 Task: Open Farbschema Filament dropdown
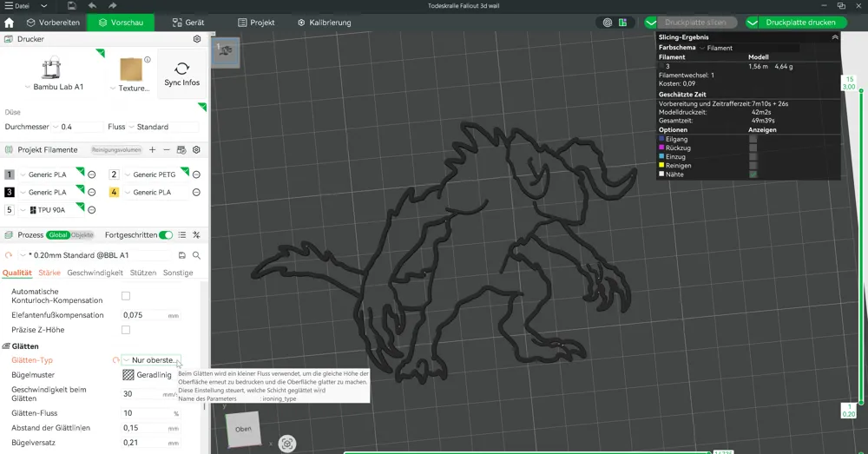(x=749, y=48)
